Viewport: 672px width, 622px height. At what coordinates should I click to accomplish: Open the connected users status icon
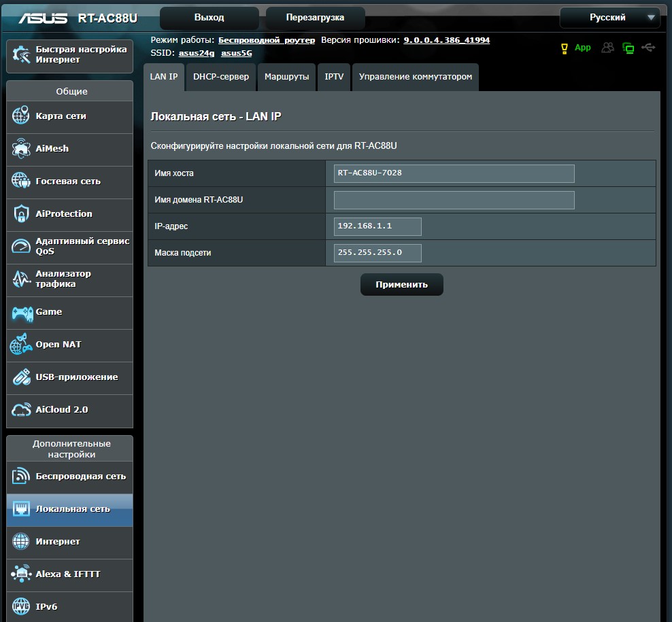(x=607, y=48)
